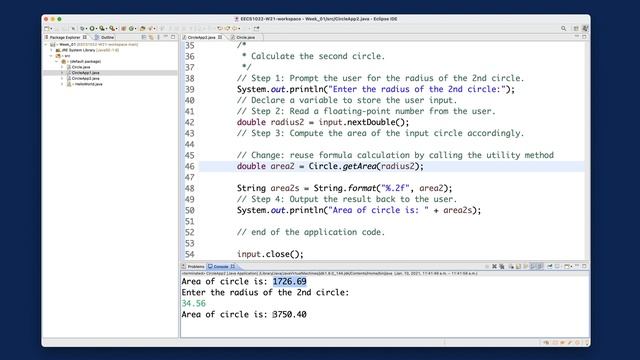Click the Debug toolbar button
640x360 pixels.
pyautogui.click(x=82, y=29)
